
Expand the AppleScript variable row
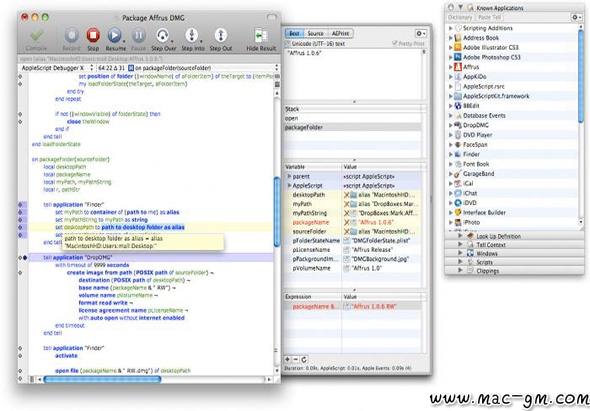point(289,185)
